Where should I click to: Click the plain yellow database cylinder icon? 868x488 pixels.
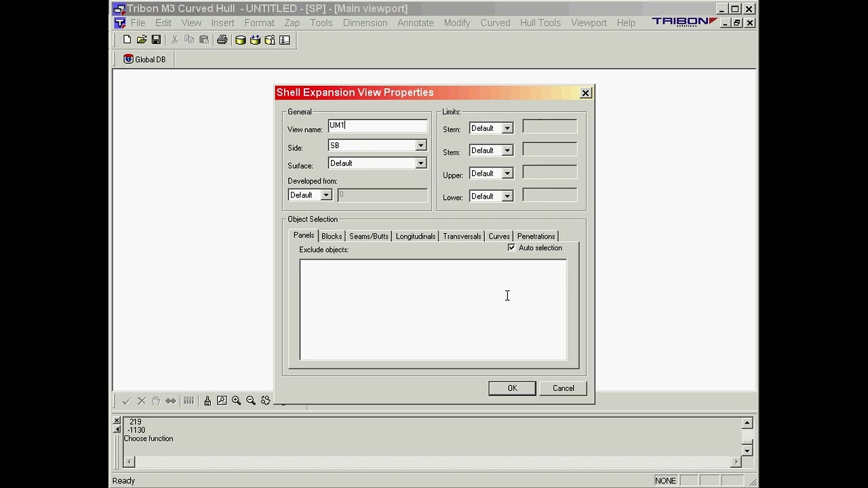pyautogui.click(x=240, y=40)
